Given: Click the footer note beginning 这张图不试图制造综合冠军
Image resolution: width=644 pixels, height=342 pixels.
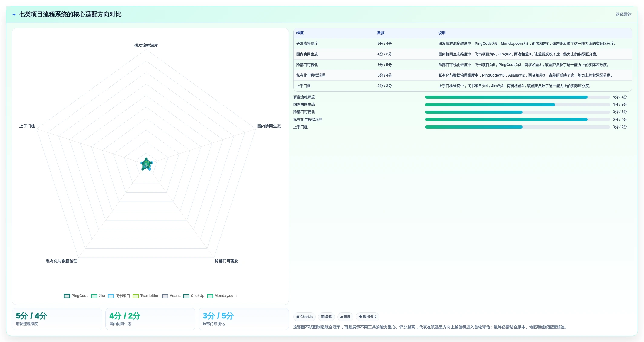Looking at the screenshot, I should point(431,327).
